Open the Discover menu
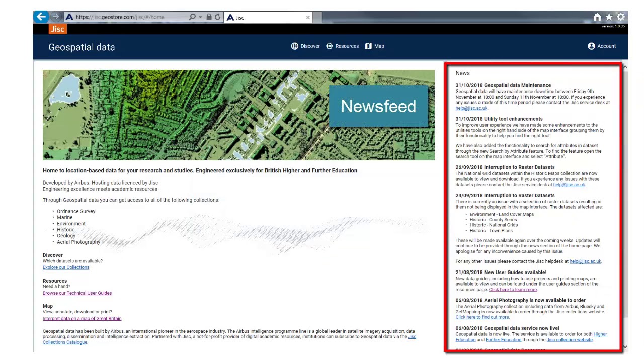 (305, 46)
